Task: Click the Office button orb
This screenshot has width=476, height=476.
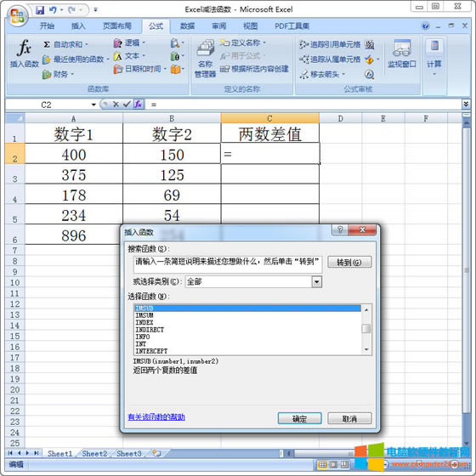Action: click(17, 15)
